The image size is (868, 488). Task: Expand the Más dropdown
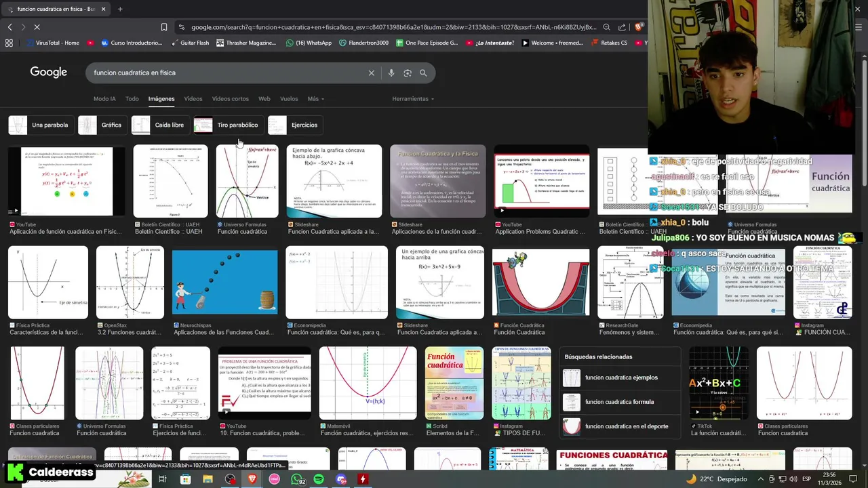(x=315, y=99)
